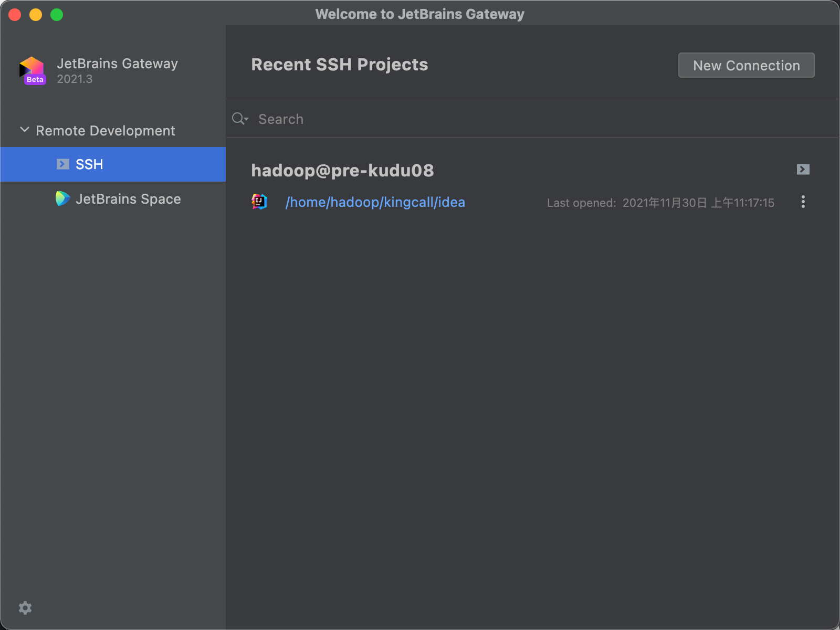Select SSH under Remote Development
Image resolution: width=840 pixels, height=630 pixels.
89,164
